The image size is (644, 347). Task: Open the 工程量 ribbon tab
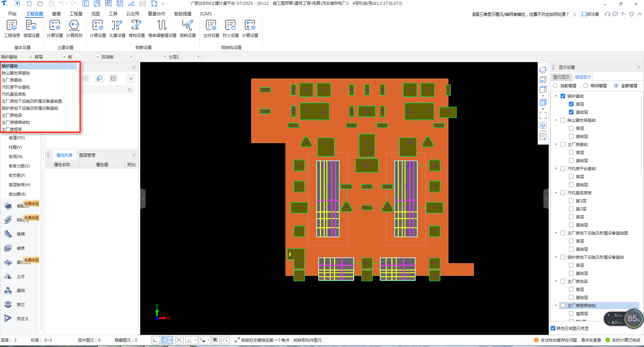76,14
